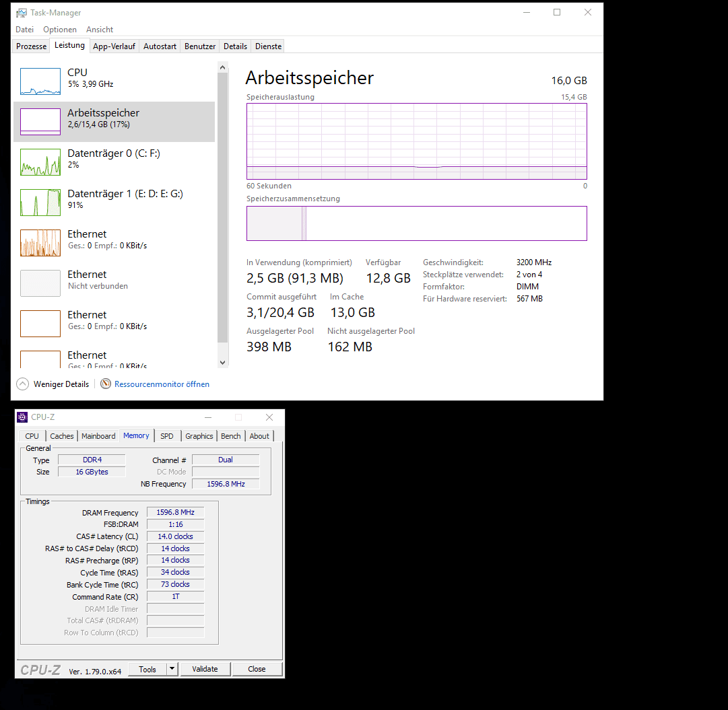
Task: Switch to the Autostart tab
Action: tap(160, 46)
